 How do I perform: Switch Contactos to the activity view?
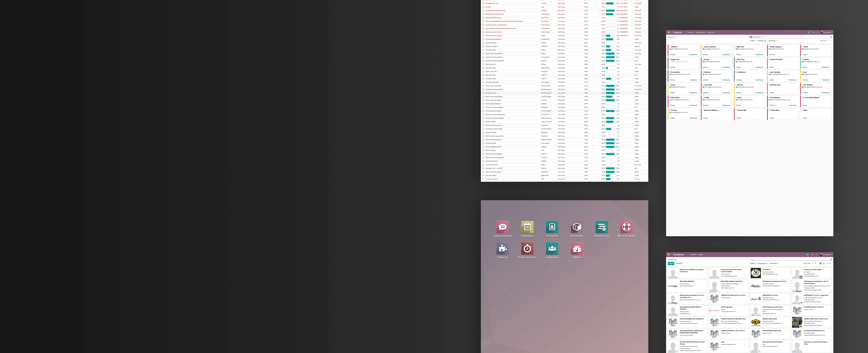(x=830, y=264)
